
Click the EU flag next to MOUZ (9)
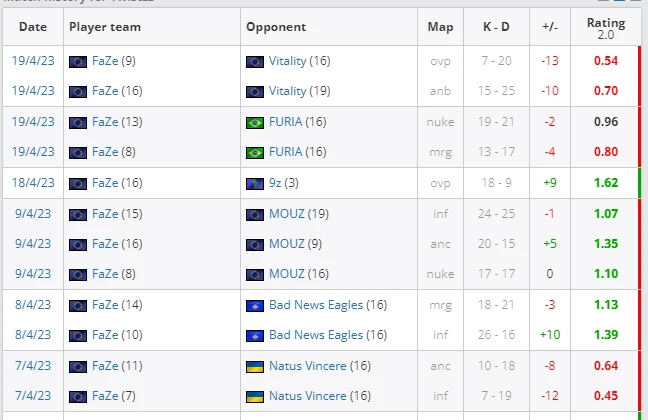pyautogui.click(x=255, y=245)
